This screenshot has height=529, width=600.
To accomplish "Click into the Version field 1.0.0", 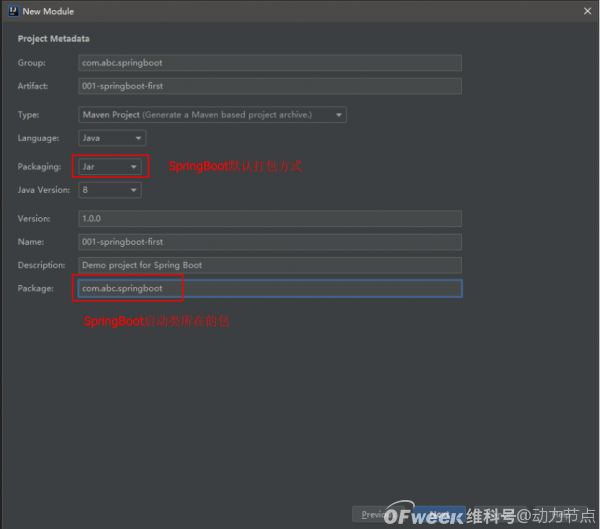I will pyautogui.click(x=270, y=219).
